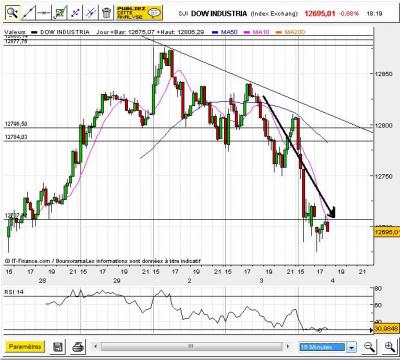
Task: Click the horizontal scrollbar thumb
Action: click(x=191, y=347)
